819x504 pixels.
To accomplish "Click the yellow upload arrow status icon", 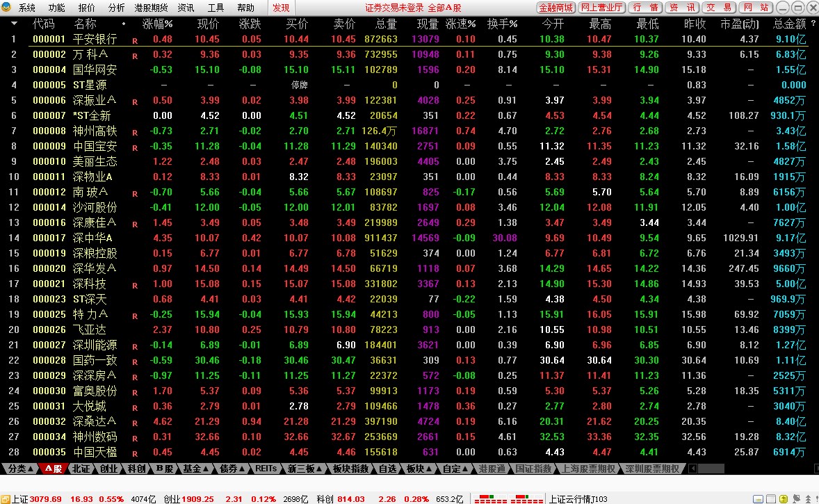I will pos(784,498).
